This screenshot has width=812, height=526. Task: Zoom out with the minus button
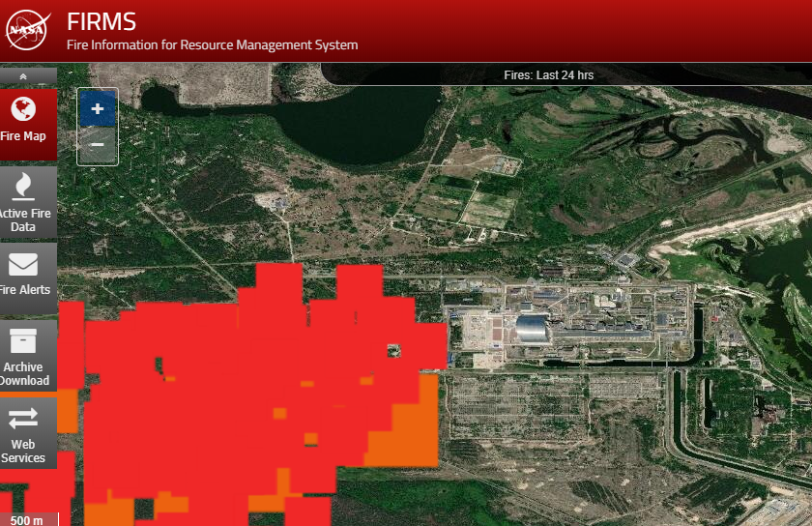click(x=97, y=145)
